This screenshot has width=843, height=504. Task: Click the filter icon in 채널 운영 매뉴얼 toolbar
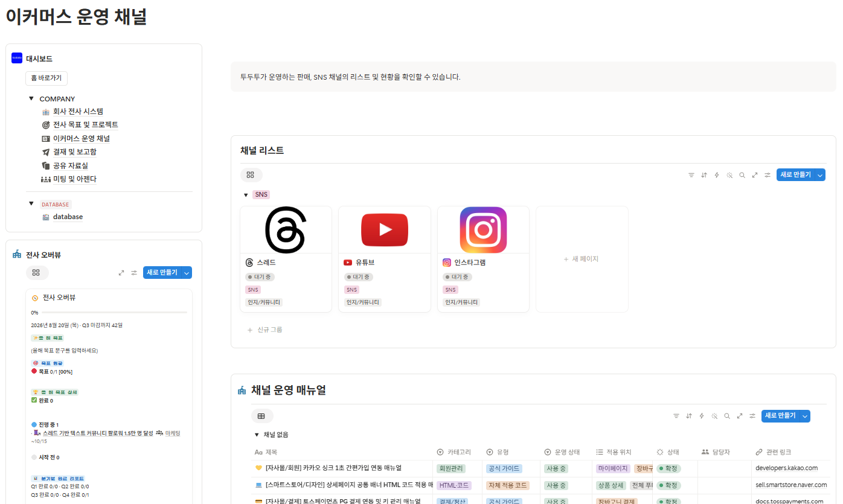coord(676,416)
